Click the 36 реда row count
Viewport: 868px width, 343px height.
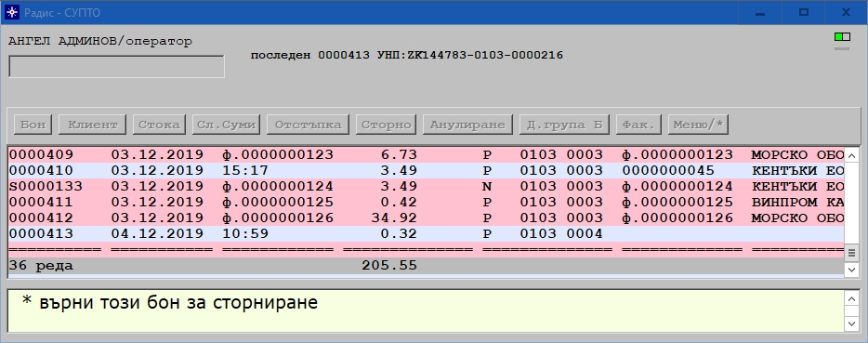tap(41, 266)
